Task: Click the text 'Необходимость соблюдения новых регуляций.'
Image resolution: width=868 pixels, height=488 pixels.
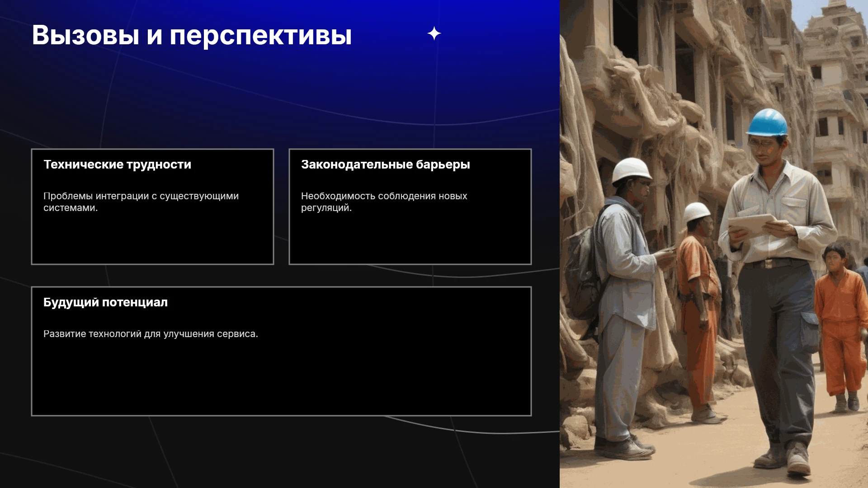Action: (x=384, y=202)
